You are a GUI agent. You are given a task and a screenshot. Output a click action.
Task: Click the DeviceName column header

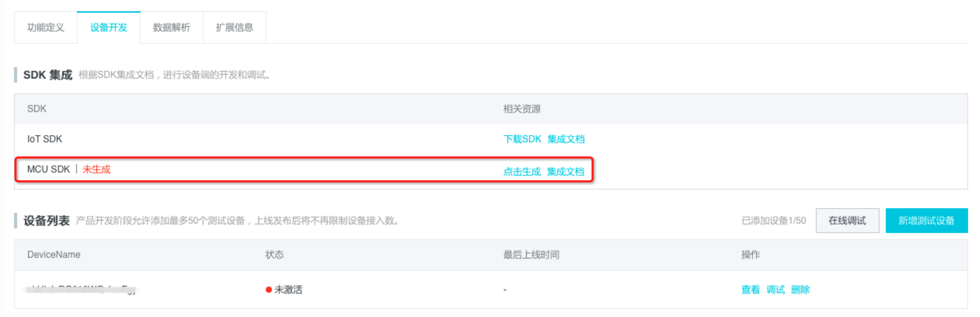tap(54, 255)
